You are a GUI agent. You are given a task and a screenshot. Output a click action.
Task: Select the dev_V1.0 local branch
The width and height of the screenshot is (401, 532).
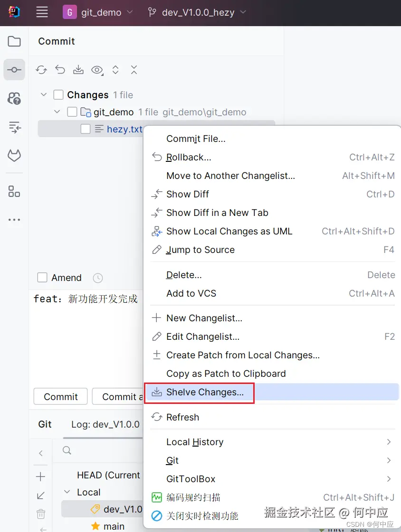(x=103, y=509)
